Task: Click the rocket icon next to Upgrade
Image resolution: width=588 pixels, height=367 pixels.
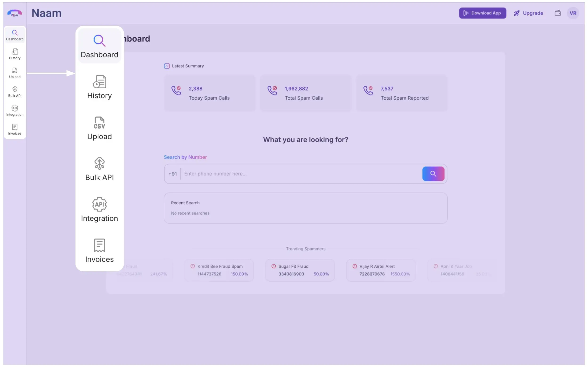Action: point(516,13)
